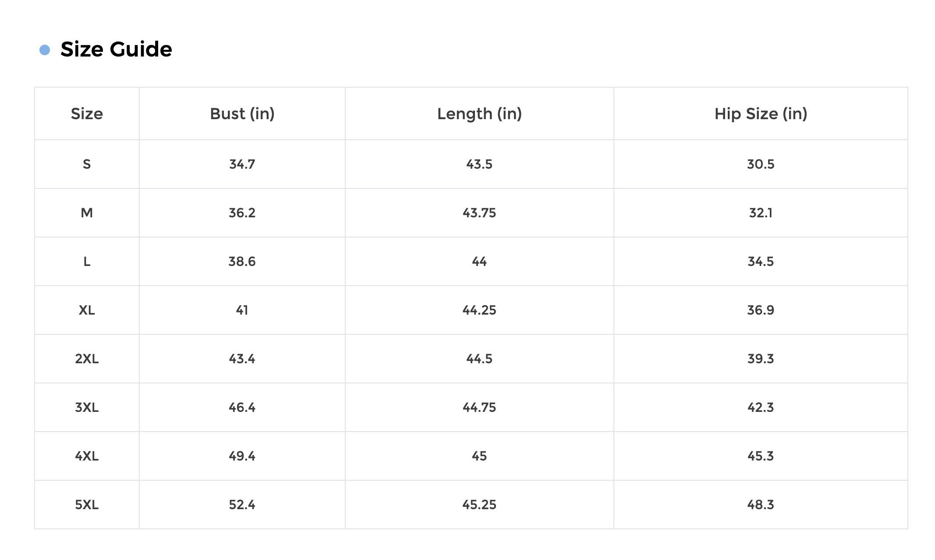The height and width of the screenshot is (560, 935).
Task: Click the blue bullet dot beside Size Guide
Action: pos(45,50)
